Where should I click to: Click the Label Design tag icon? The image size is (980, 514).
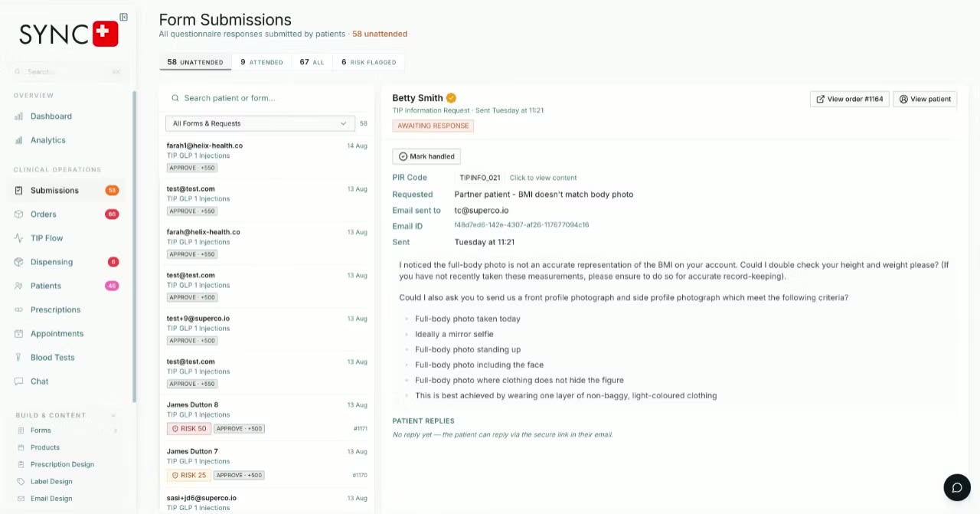tap(21, 481)
